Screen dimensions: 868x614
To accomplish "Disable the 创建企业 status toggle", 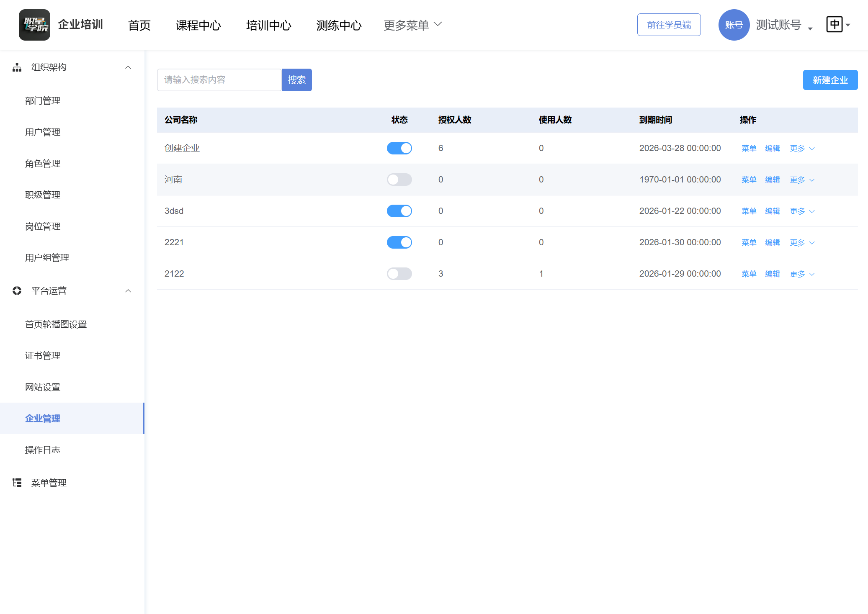I will pyautogui.click(x=399, y=148).
